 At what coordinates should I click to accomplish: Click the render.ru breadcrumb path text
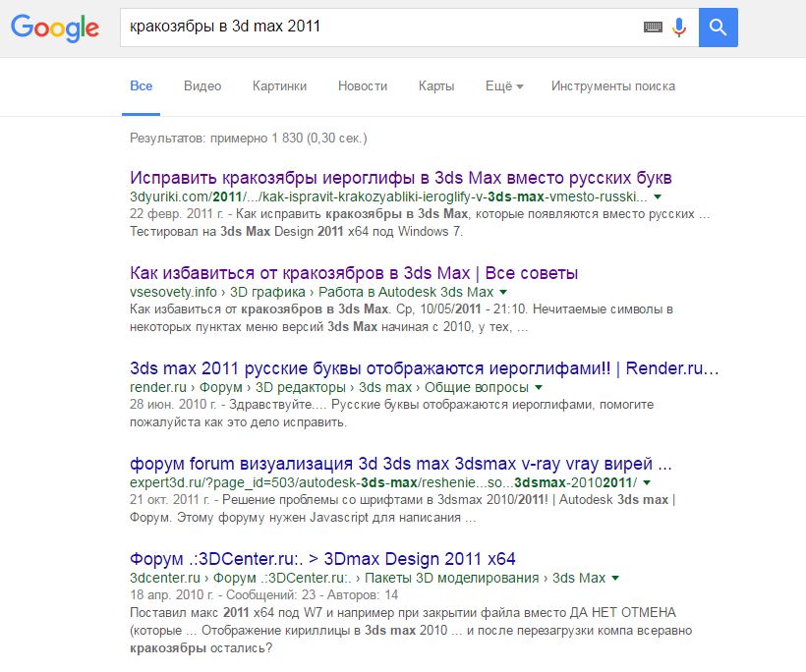pyautogui.click(x=329, y=387)
